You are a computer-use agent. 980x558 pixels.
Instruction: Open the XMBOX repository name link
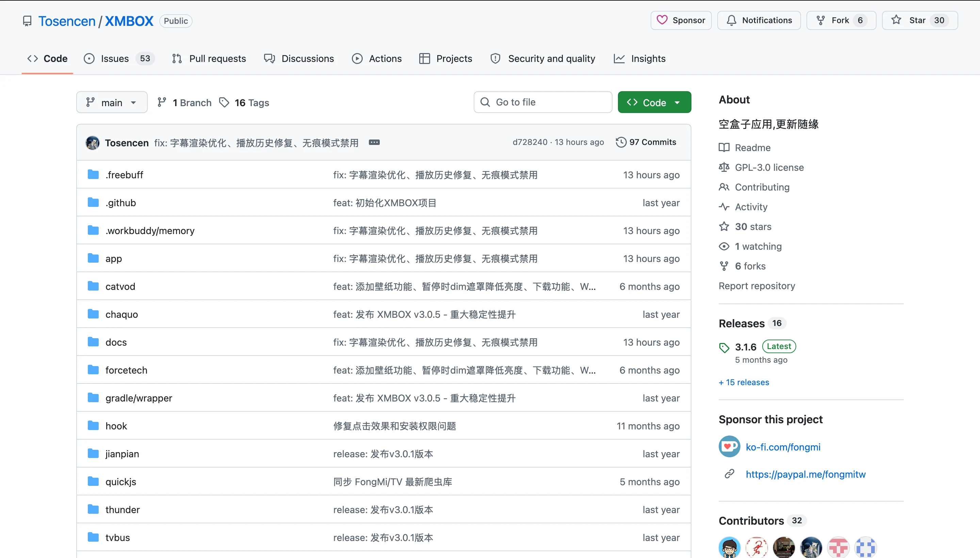[129, 21]
